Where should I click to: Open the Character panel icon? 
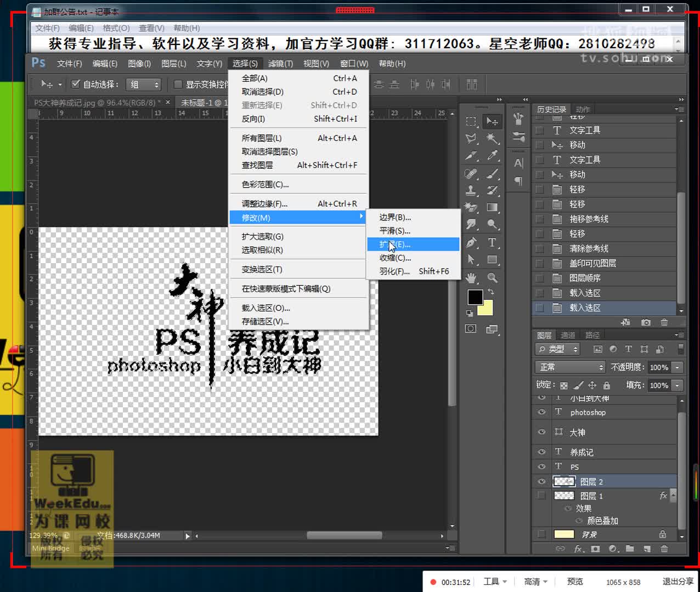click(518, 163)
